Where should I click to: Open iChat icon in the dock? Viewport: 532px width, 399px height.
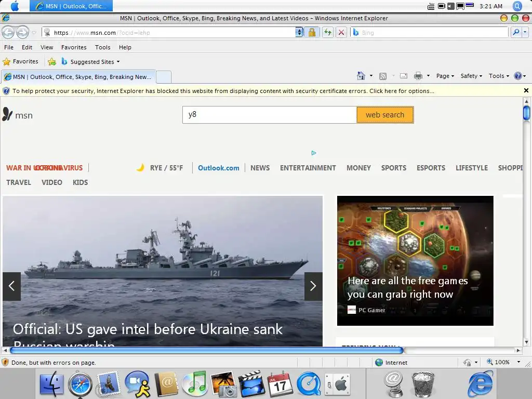point(137,384)
